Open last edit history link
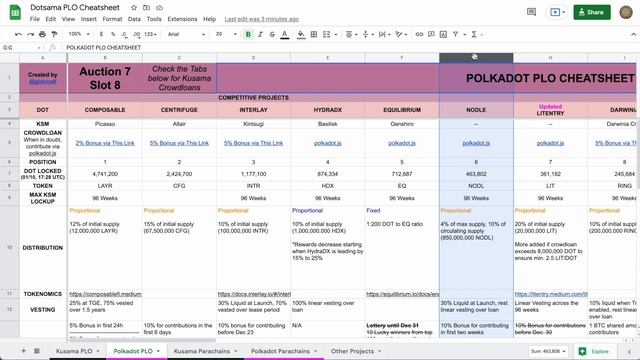Screen dimensions: 640x360 point(262,19)
